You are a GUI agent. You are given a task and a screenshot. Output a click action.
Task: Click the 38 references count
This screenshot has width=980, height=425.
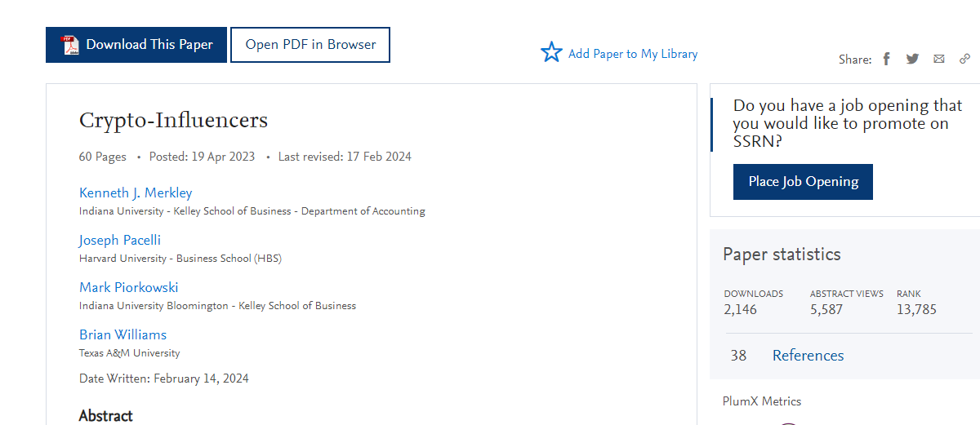point(738,356)
